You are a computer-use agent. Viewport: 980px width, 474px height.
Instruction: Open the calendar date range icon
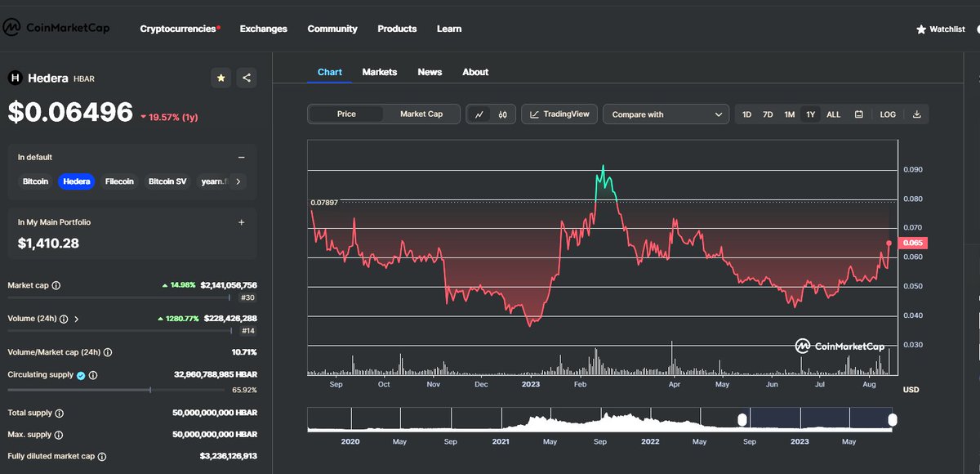(858, 114)
